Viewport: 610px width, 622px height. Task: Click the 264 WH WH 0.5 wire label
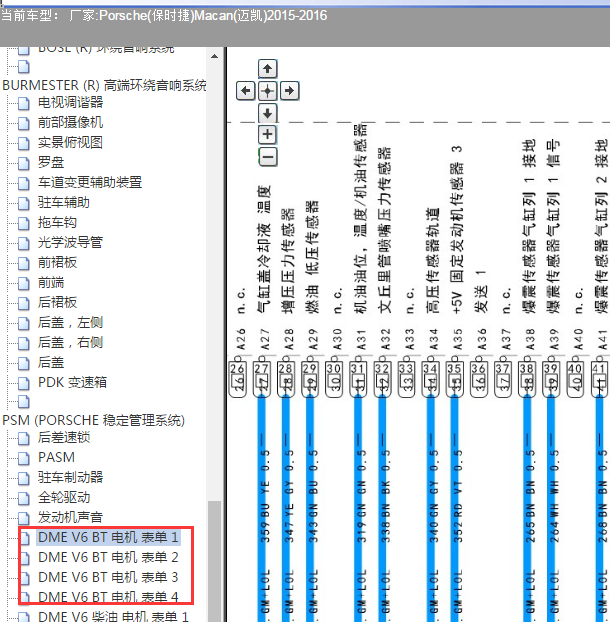pyautogui.click(x=554, y=496)
